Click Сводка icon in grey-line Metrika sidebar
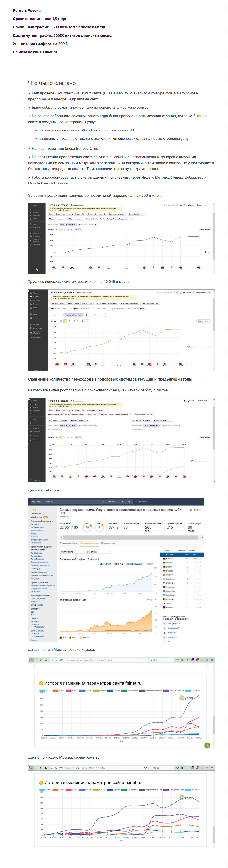 tap(30, 206)
